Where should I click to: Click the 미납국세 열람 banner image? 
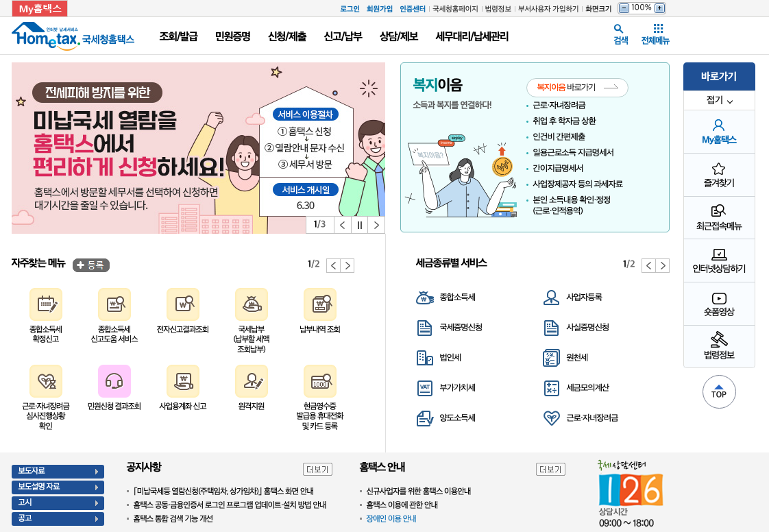198,147
